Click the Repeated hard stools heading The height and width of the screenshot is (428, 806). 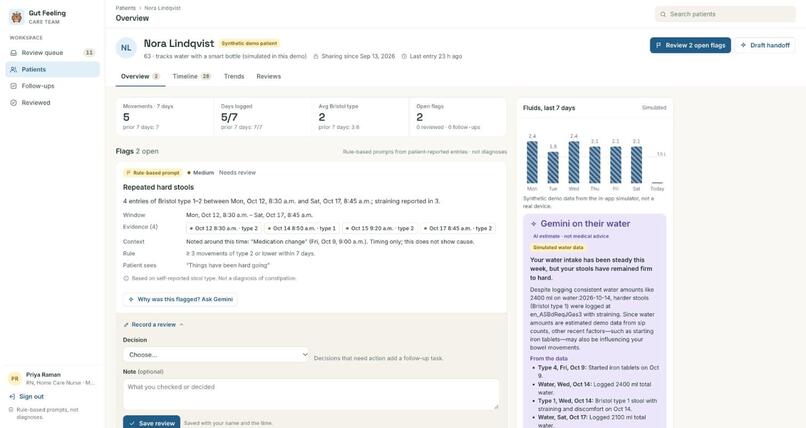(x=158, y=188)
